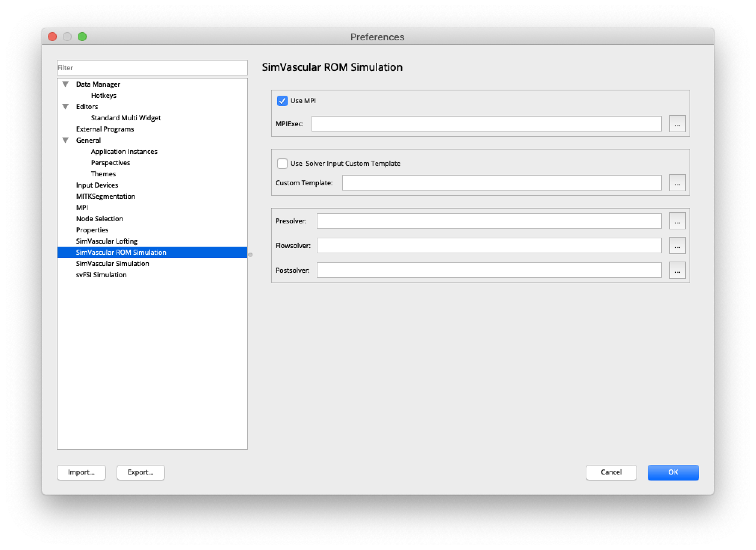The image size is (756, 550).
Task: Export the current preferences
Action: (140, 472)
